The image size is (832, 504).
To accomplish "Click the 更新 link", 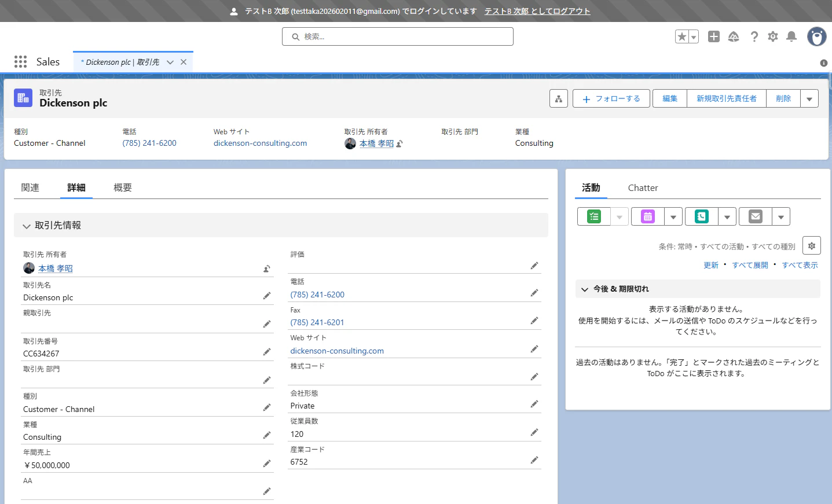I will [x=711, y=265].
